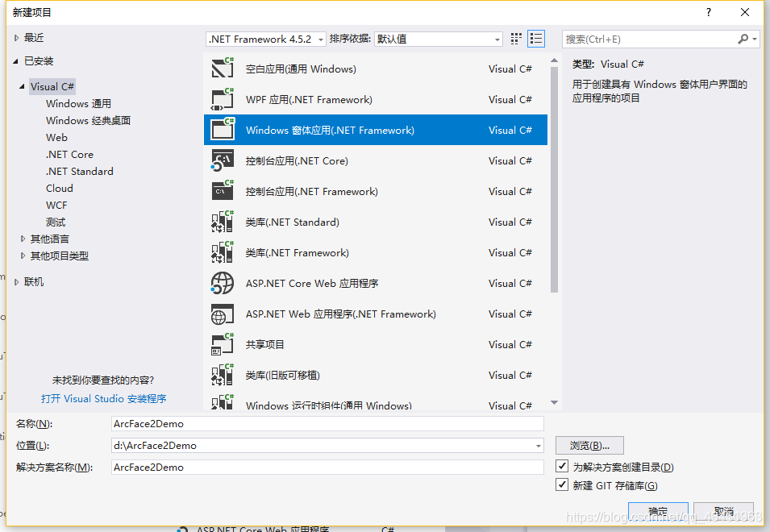
Task: Select the .NET Core category
Action: point(69,155)
